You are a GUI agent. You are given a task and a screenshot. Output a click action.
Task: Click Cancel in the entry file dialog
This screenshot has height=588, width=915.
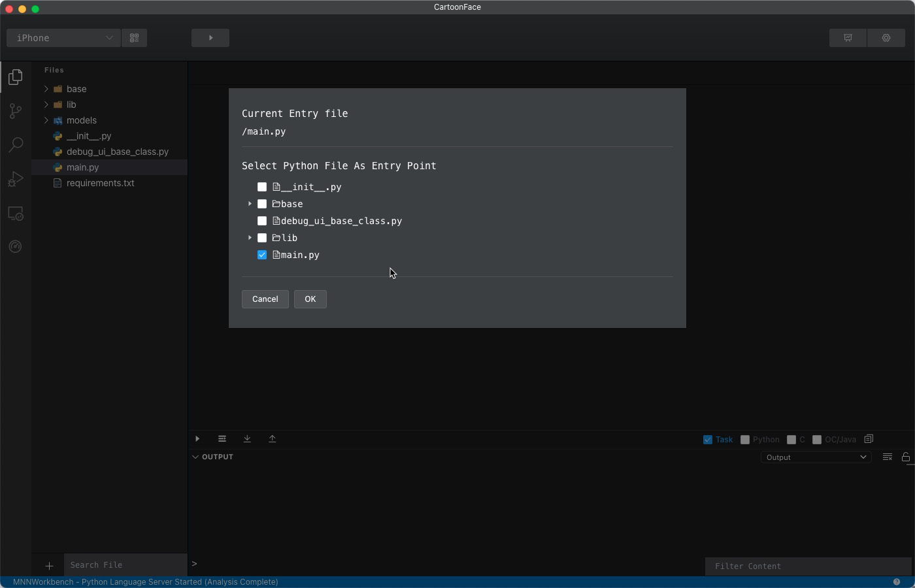[265, 299]
